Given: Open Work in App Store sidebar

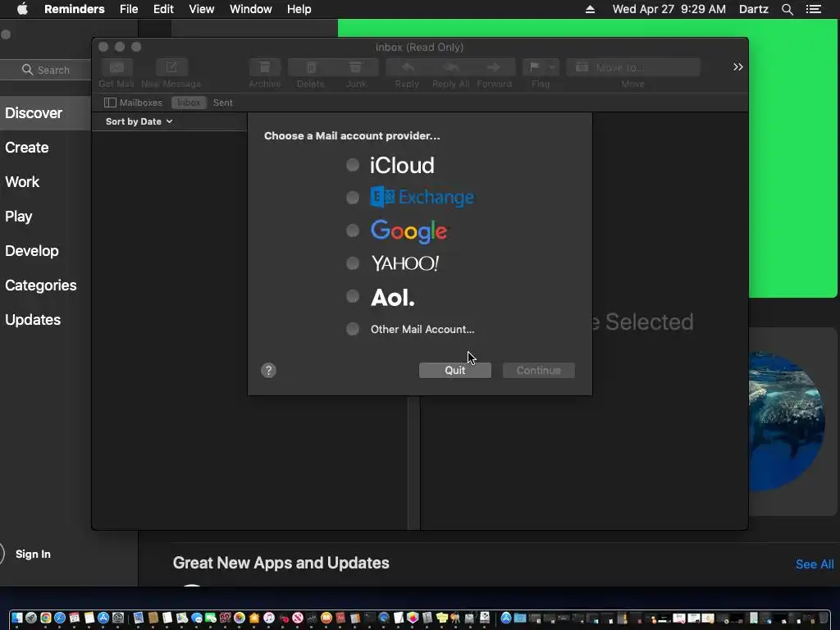Looking at the screenshot, I should [x=22, y=181].
